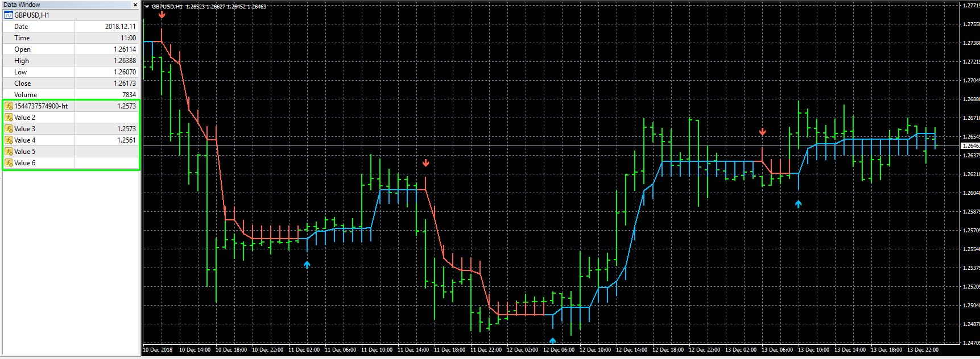
Task: Click the 11 Dec 18:00 time axis label
Action: click(449, 350)
